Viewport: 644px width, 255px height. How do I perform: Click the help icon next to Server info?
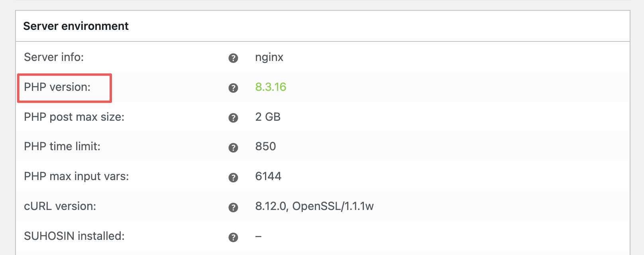233,58
